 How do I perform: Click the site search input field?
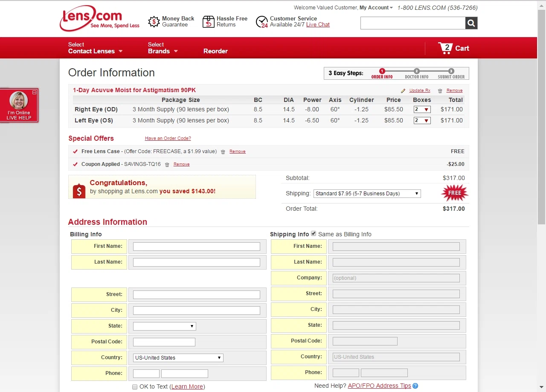[412, 23]
